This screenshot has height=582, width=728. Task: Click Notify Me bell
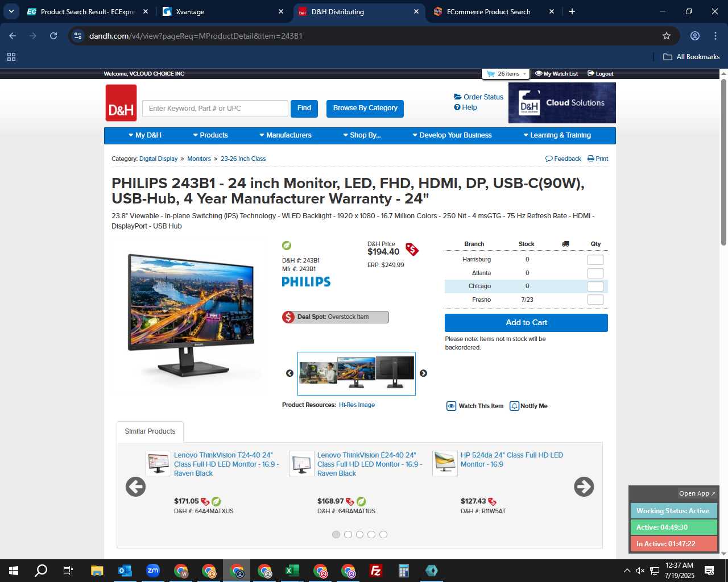[x=528, y=406]
